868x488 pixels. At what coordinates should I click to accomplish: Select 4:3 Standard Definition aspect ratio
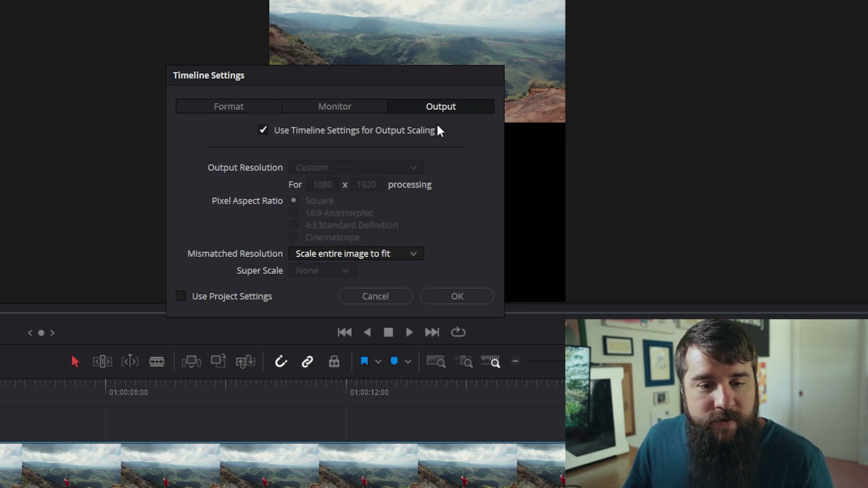[293, 225]
